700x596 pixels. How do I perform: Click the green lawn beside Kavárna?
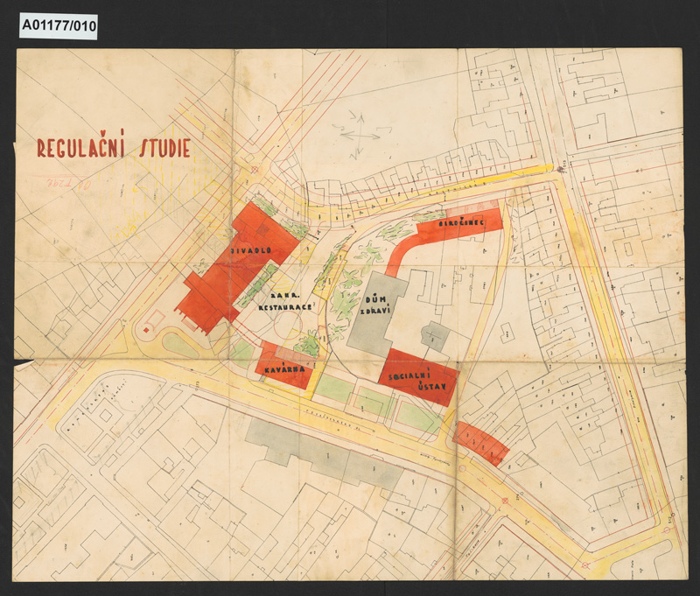(x=333, y=389)
